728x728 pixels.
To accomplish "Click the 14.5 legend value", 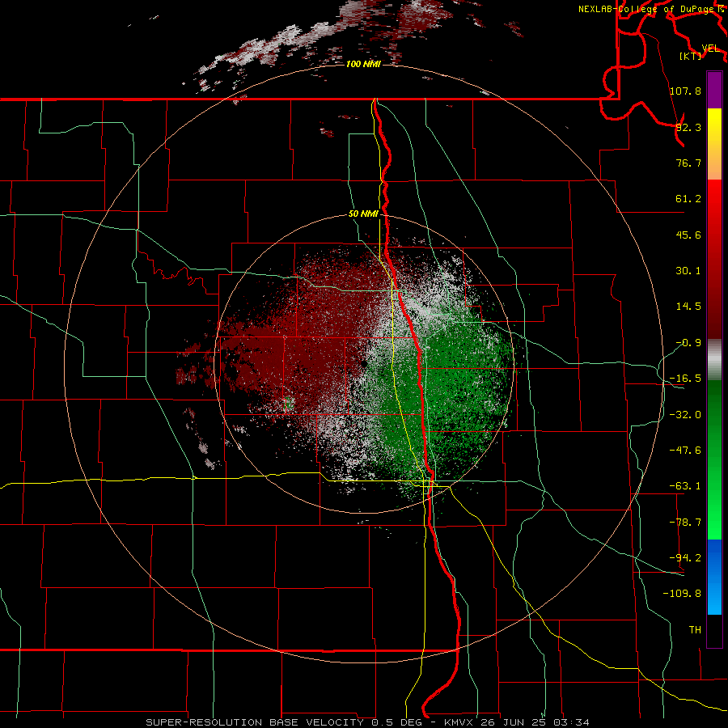I will coord(688,307).
